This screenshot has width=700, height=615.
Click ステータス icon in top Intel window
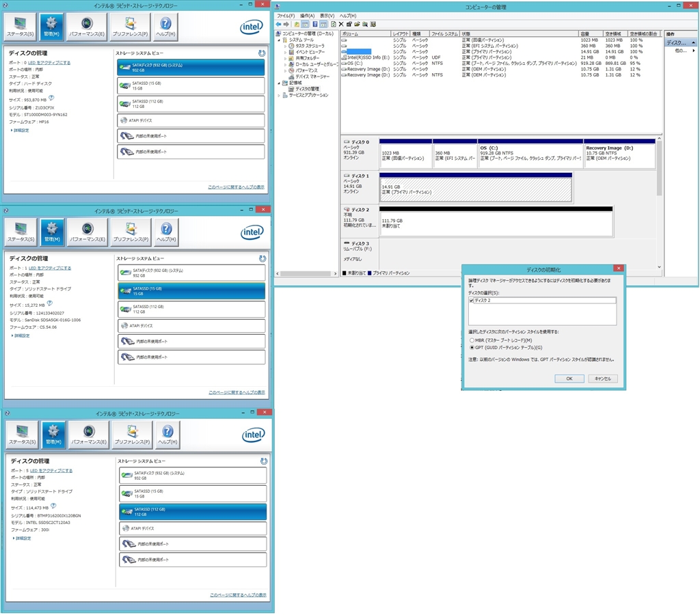click(x=21, y=27)
